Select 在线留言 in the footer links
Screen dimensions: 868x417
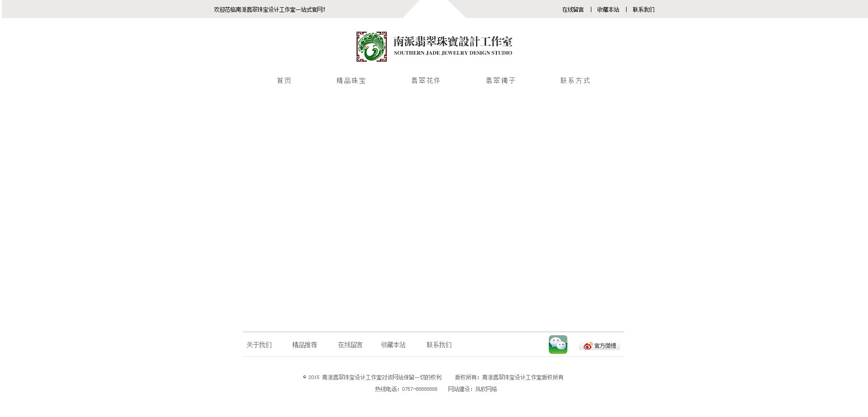(x=350, y=345)
